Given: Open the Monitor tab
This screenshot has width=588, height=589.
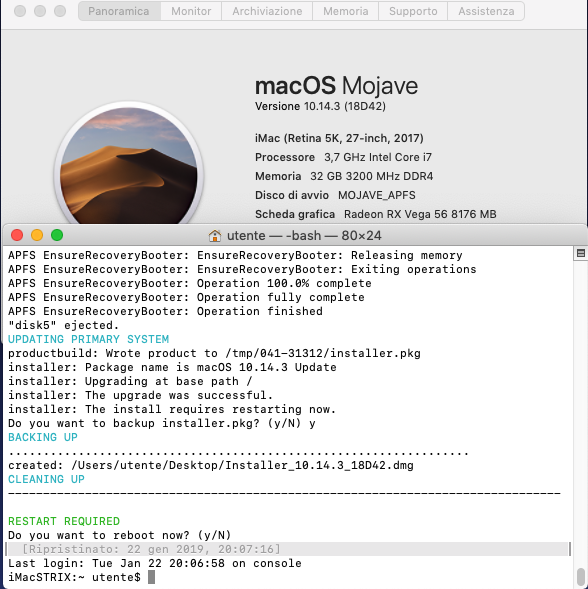Looking at the screenshot, I should (191, 11).
